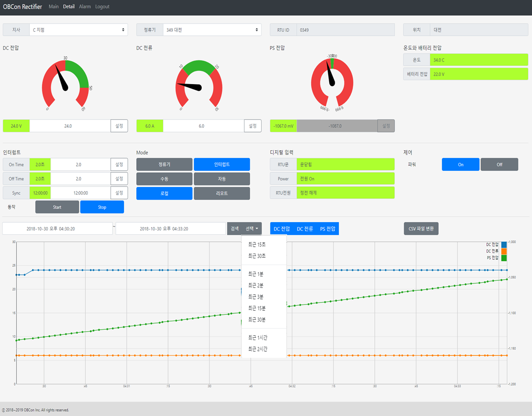Screen dimensions: 532x416
Task: Apply Sync with its 설정 button
Action: pyautogui.click(x=119, y=193)
